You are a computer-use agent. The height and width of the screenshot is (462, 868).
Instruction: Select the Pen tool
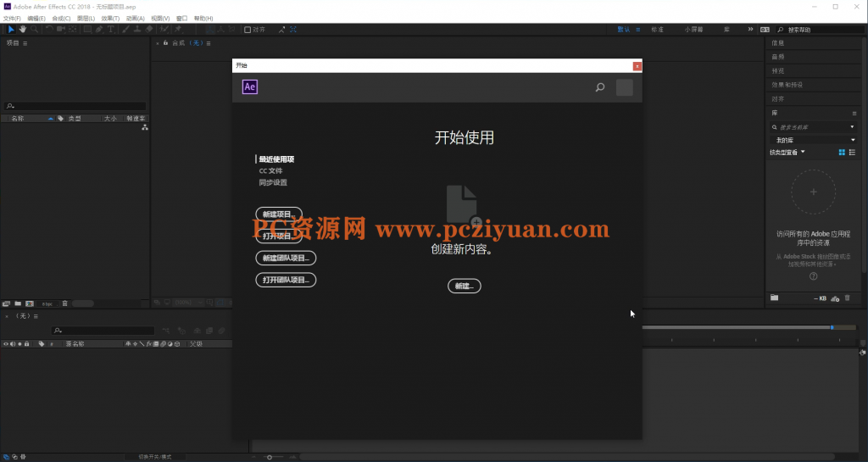coord(99,30)
